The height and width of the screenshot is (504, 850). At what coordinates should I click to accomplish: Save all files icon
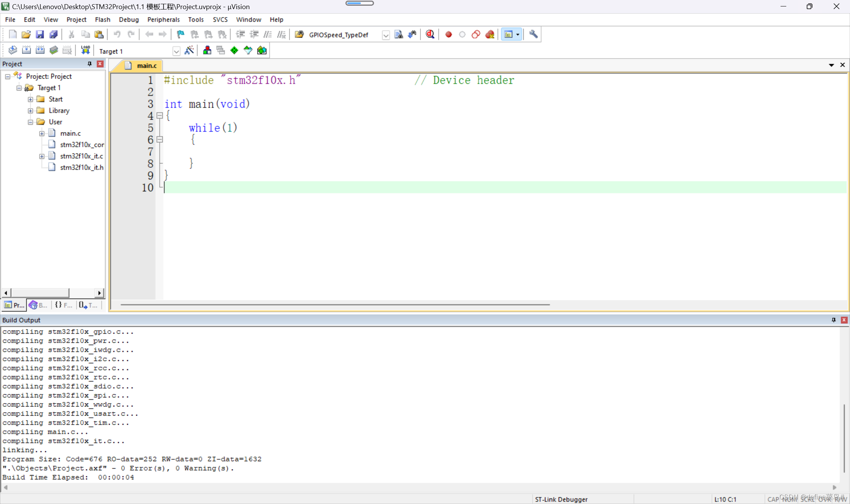click(x=54, y=35)
